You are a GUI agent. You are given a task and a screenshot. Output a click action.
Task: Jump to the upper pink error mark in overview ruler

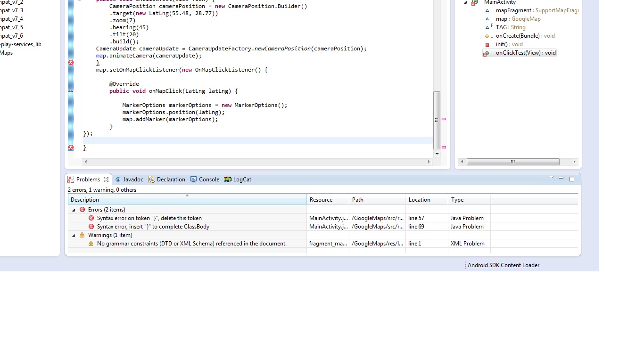pyautogui.click(x=444, y=119)
